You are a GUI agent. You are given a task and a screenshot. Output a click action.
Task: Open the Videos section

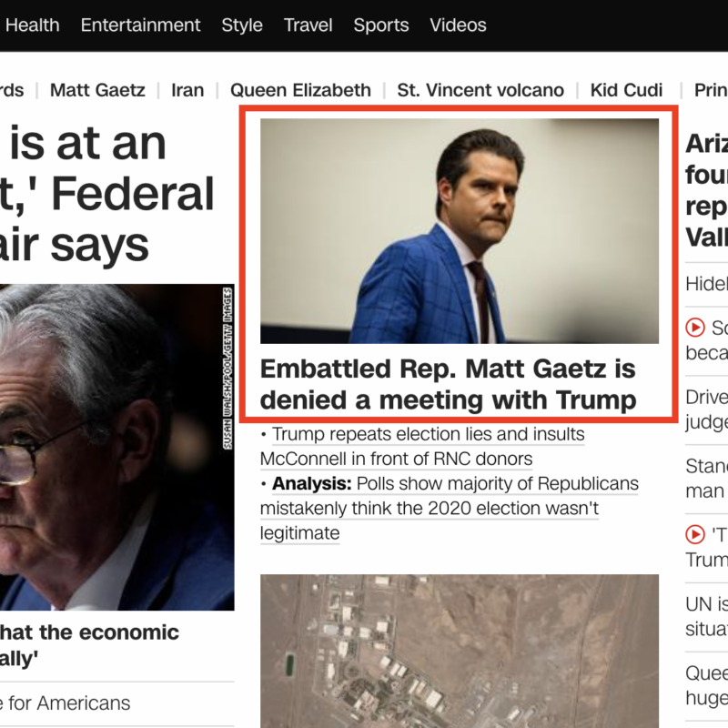pyautogui.click(x=458, y=25)
